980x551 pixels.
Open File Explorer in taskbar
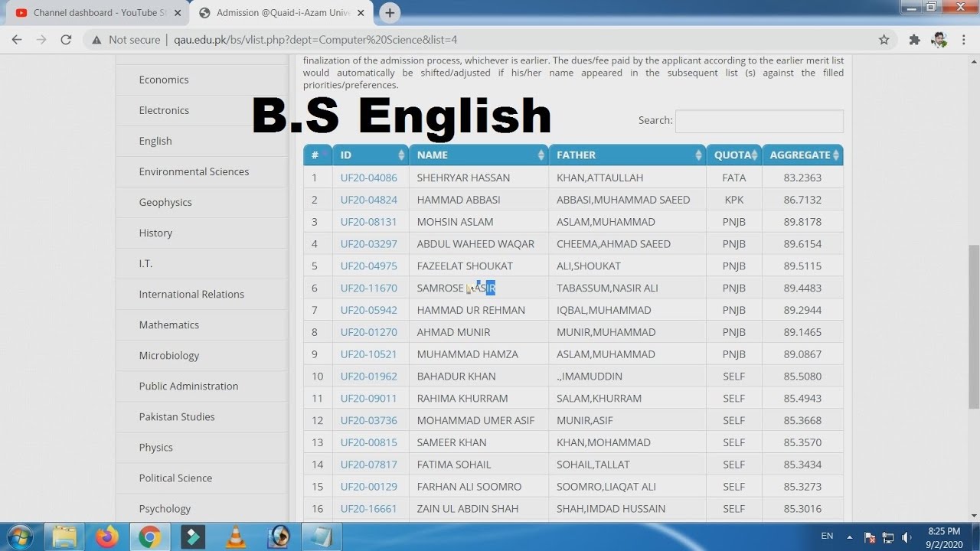(65, 537)
